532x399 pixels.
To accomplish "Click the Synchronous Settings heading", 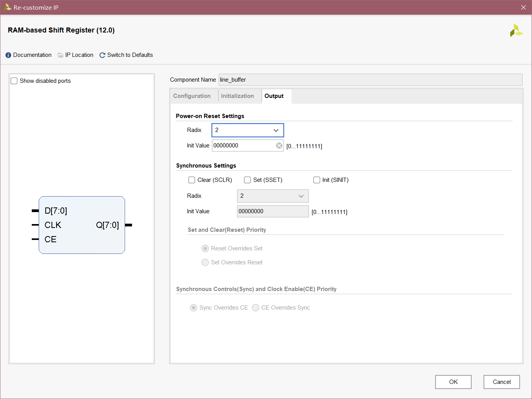I will tap(206, 166).
